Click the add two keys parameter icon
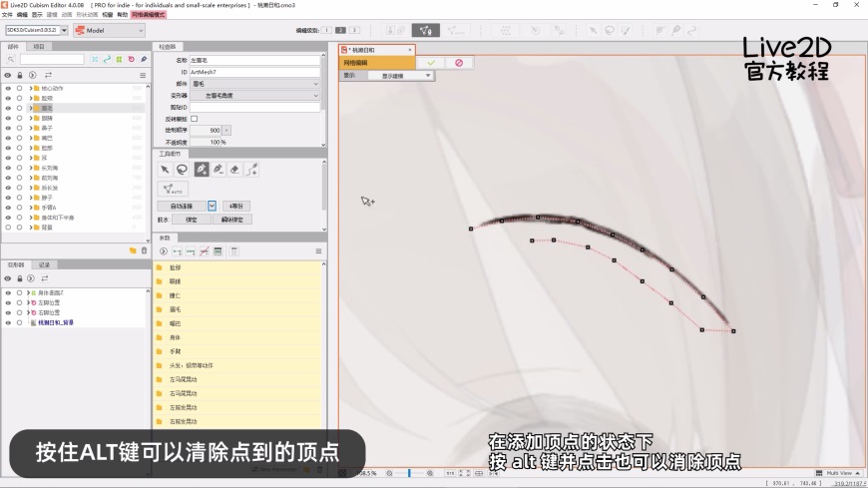The width and height of the screenshot is (868, 488). click(x=178, y=251)
